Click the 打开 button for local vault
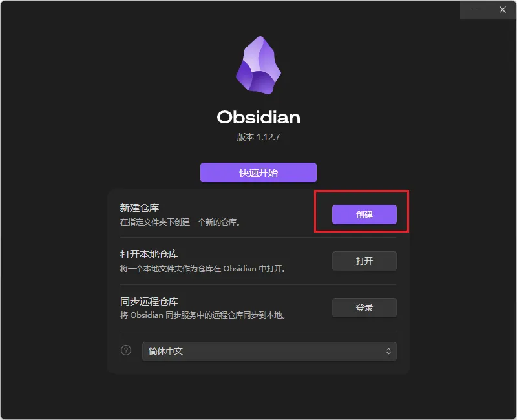This screenshot has width=517, height=420. [364, 261]
